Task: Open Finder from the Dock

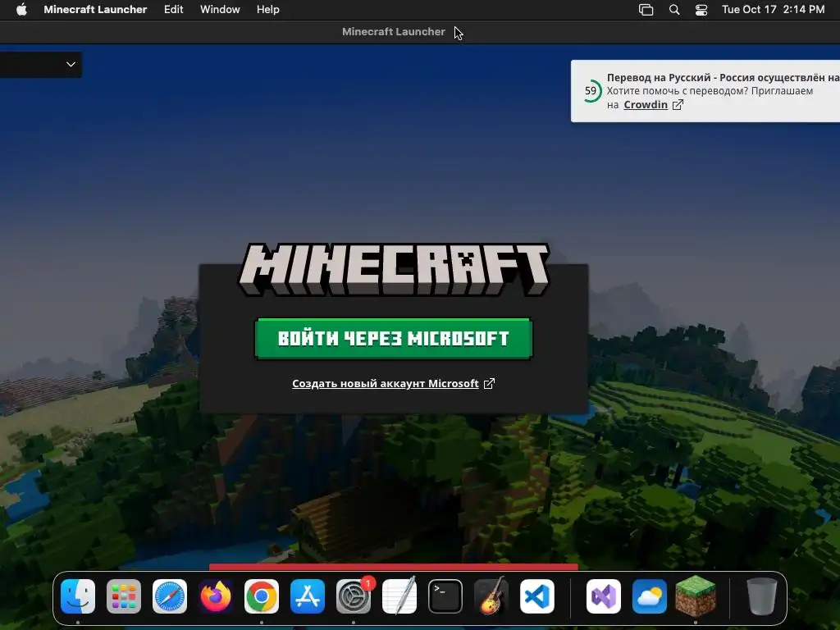Action: (78, 596)
